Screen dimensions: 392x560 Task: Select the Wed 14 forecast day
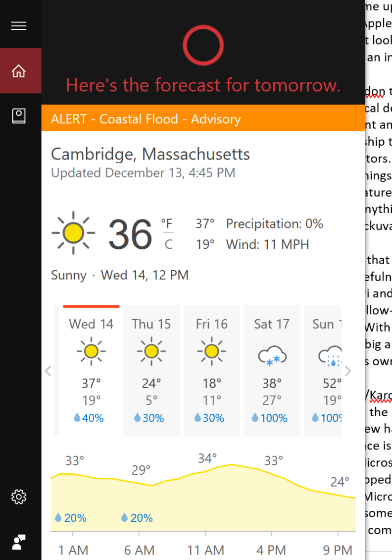tap(91, 371)
